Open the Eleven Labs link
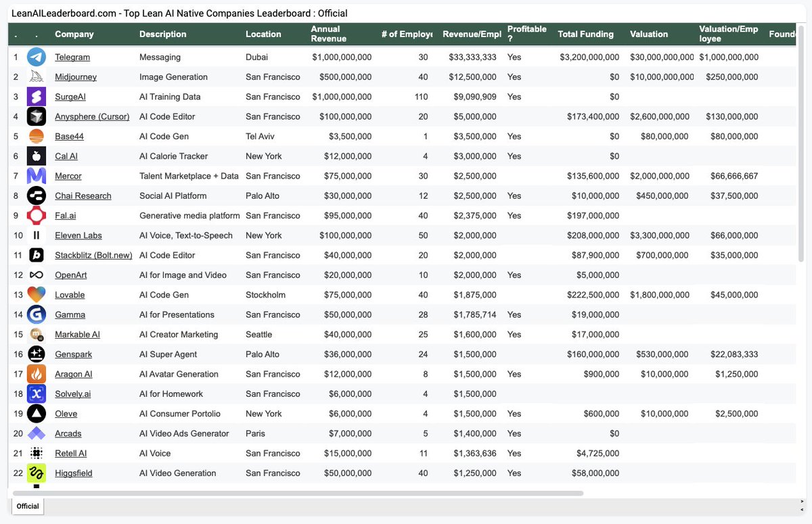 coord(78,235)
